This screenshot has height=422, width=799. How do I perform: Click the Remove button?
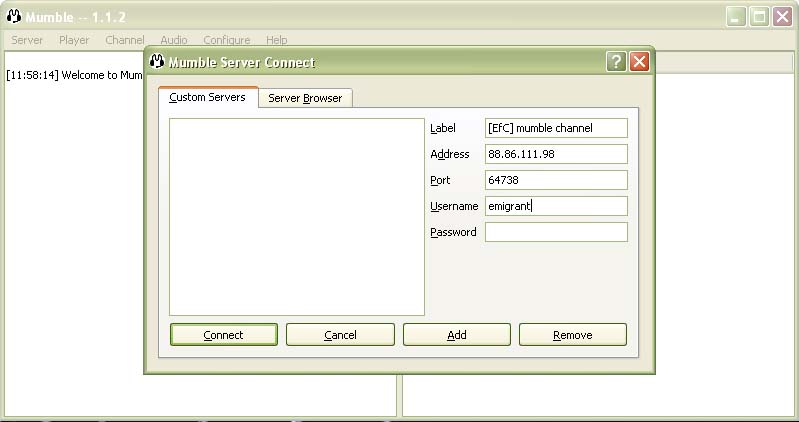coord(573,335)
